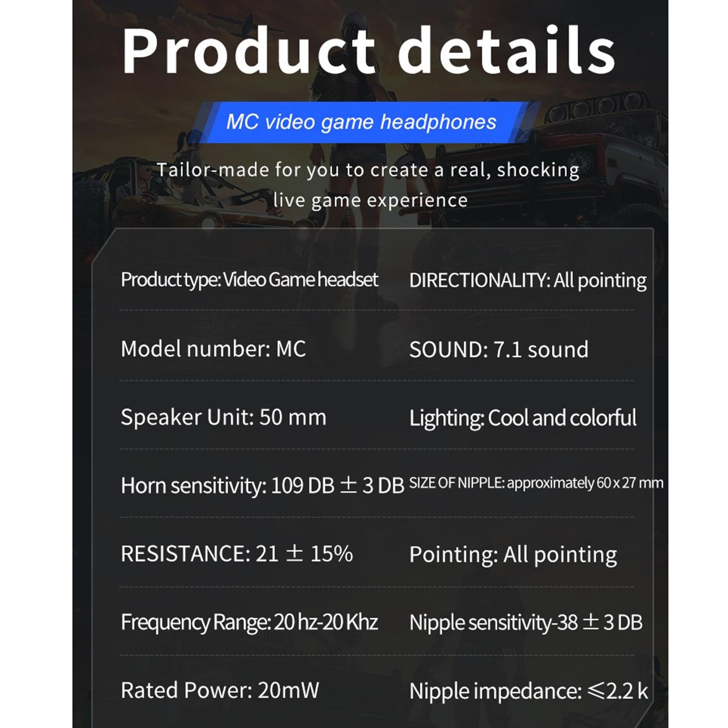Select the "Product type: Video Game headset" row
Viewport: 728px width, 728px height.
249,279
